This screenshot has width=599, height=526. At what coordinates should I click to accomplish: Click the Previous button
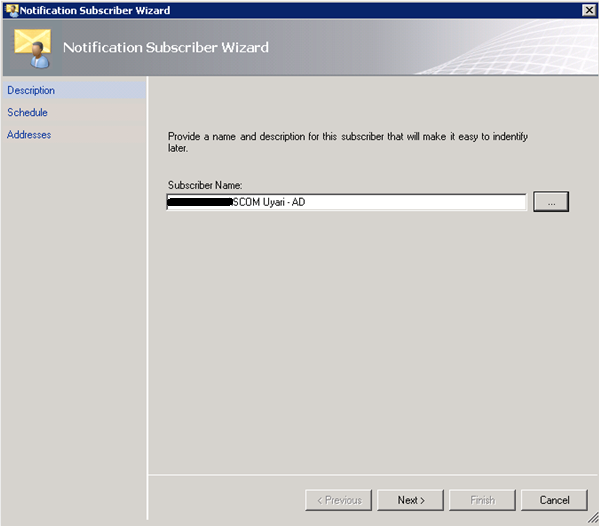(x=338, y=500)
